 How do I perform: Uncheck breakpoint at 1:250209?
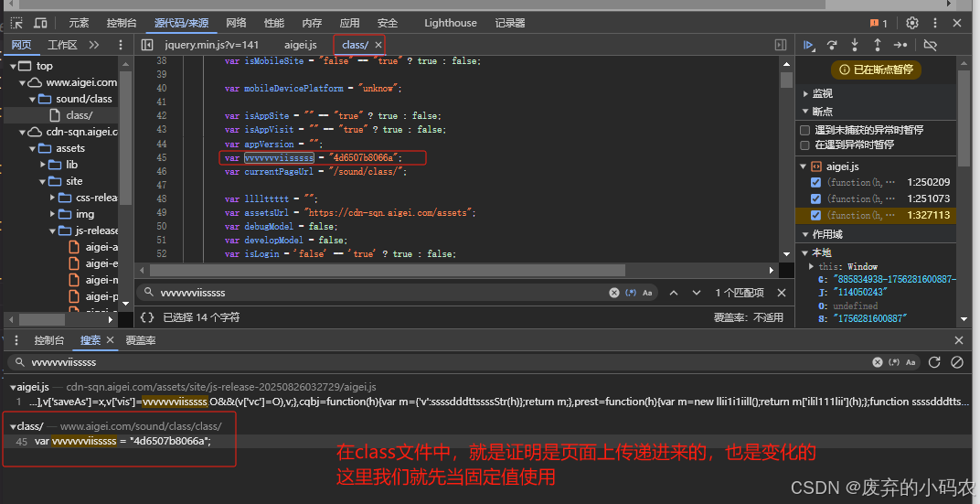click(x=815, y=183)
